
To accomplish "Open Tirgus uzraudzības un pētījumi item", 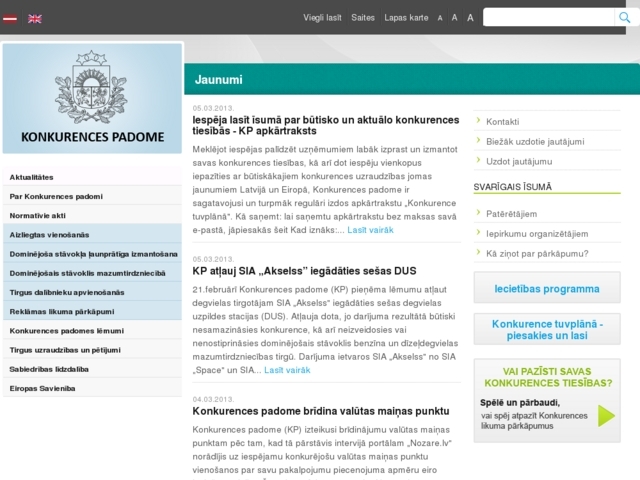I will tap(92, 350).
